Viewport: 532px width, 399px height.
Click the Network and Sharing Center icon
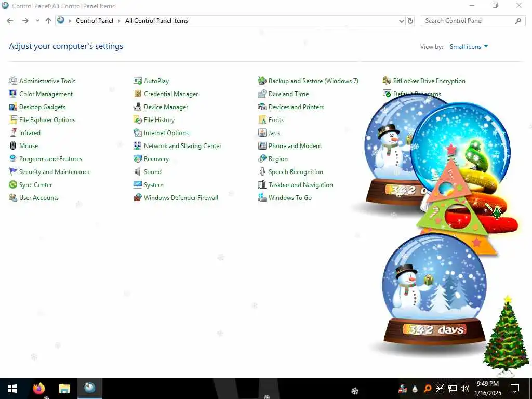(x=137, y=146)
